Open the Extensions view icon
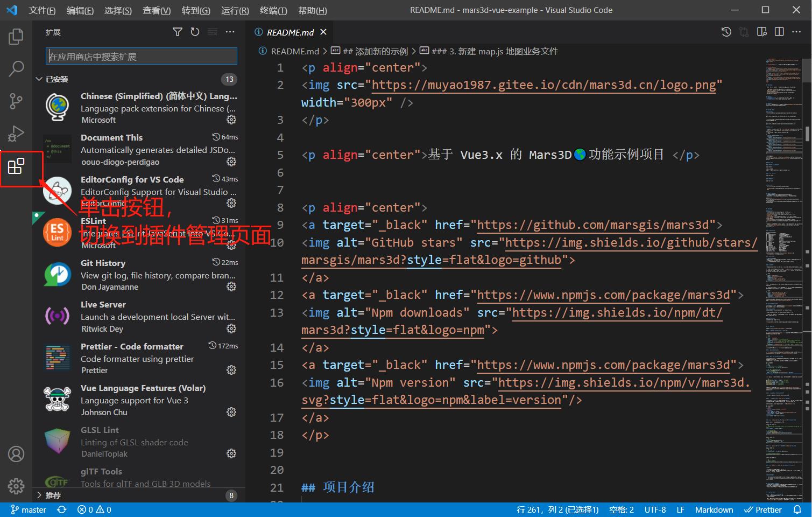The image size is (812, 517). 16,166
